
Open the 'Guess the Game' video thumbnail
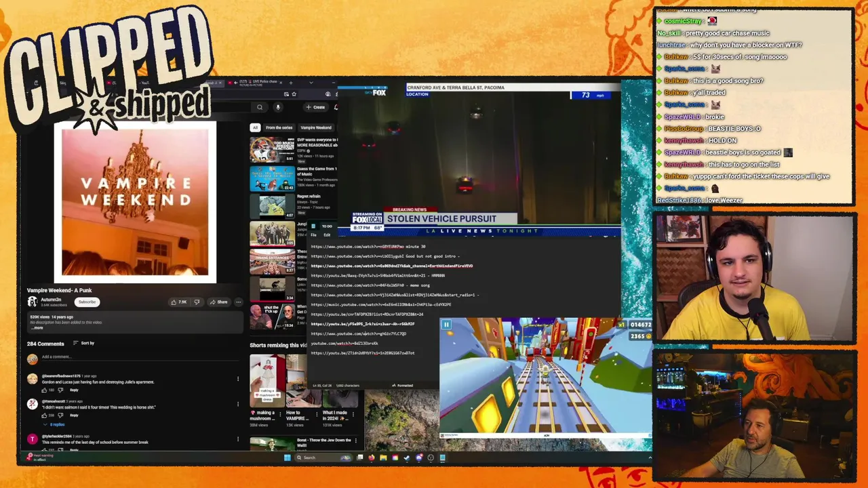[x=272, y=179]
